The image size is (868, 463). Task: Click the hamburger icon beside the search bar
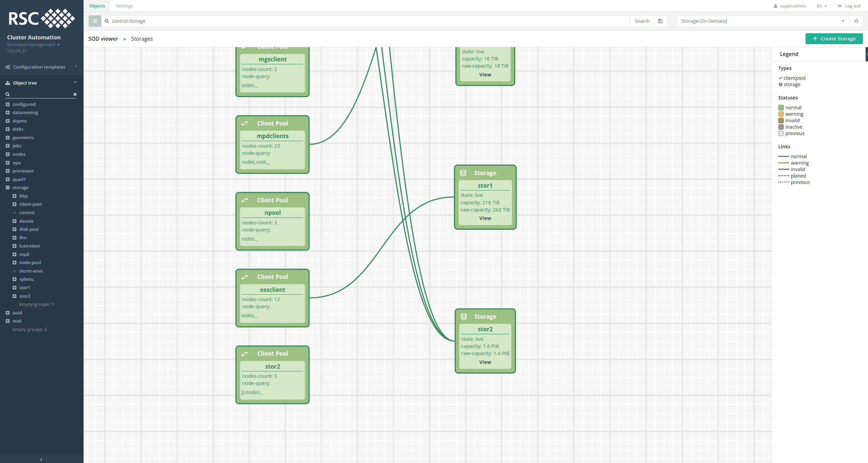[94, 21]
